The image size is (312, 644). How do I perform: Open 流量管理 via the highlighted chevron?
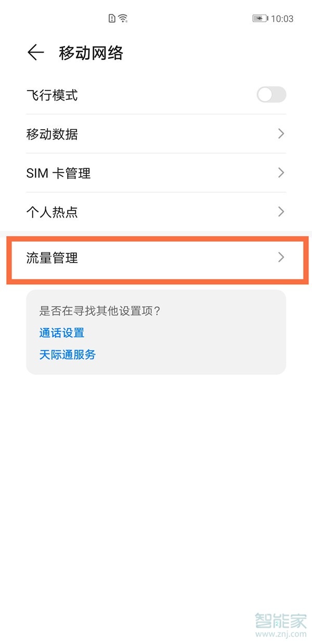[x=281, y=257]
